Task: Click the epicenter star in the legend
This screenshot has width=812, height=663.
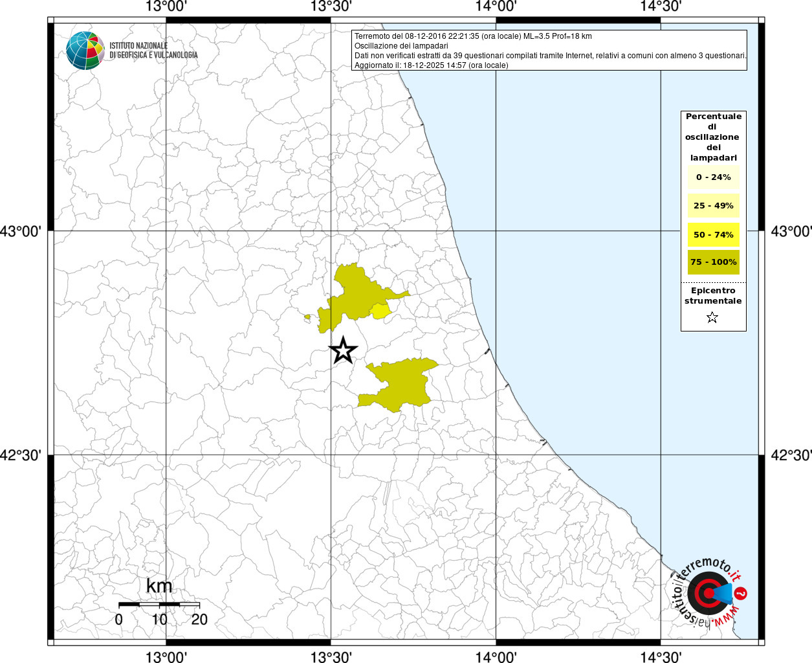Action: tap(712, 317)
